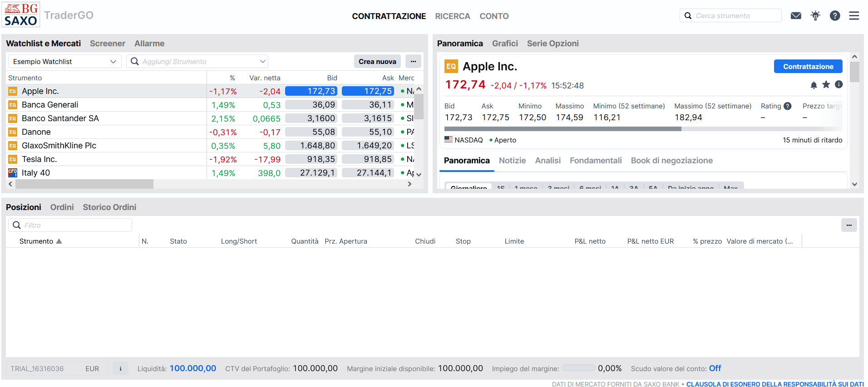The height and width of the screenshot is (387, 868).
Task: Sort positions by Strumento column arrow
Action: point(59,241)
